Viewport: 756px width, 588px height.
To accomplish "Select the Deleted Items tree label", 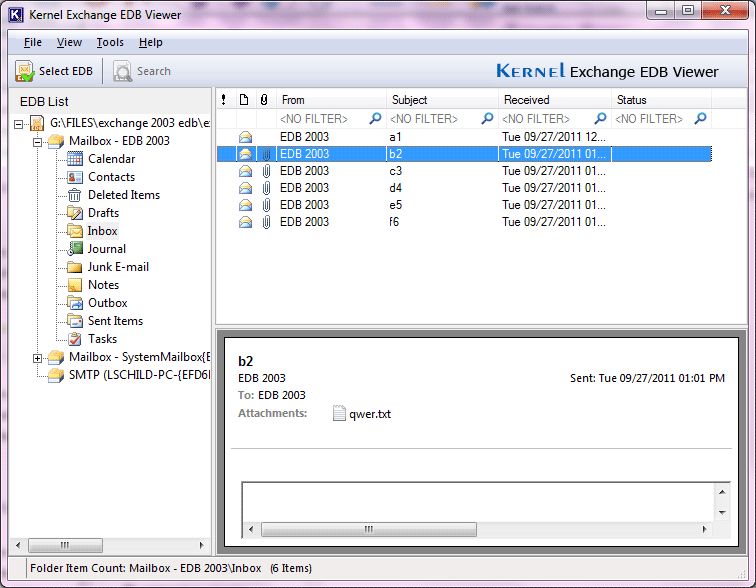I will (x=123, y=195).
